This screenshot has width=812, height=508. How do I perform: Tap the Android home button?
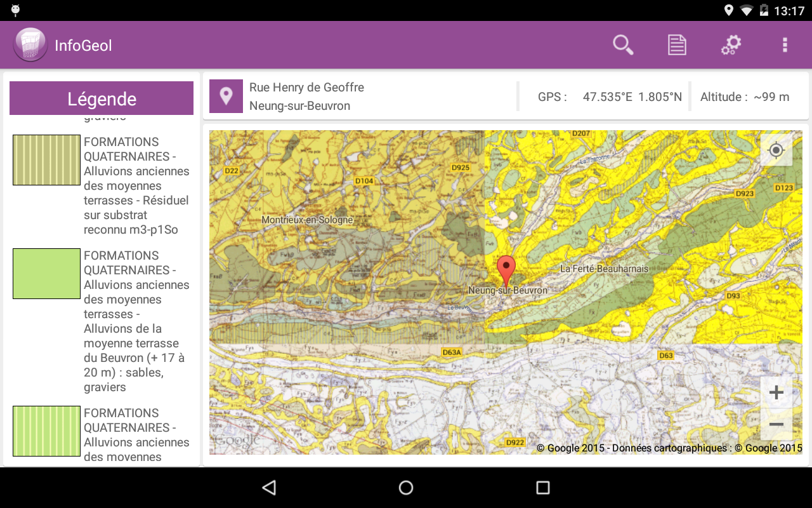(x=406, y=488)
